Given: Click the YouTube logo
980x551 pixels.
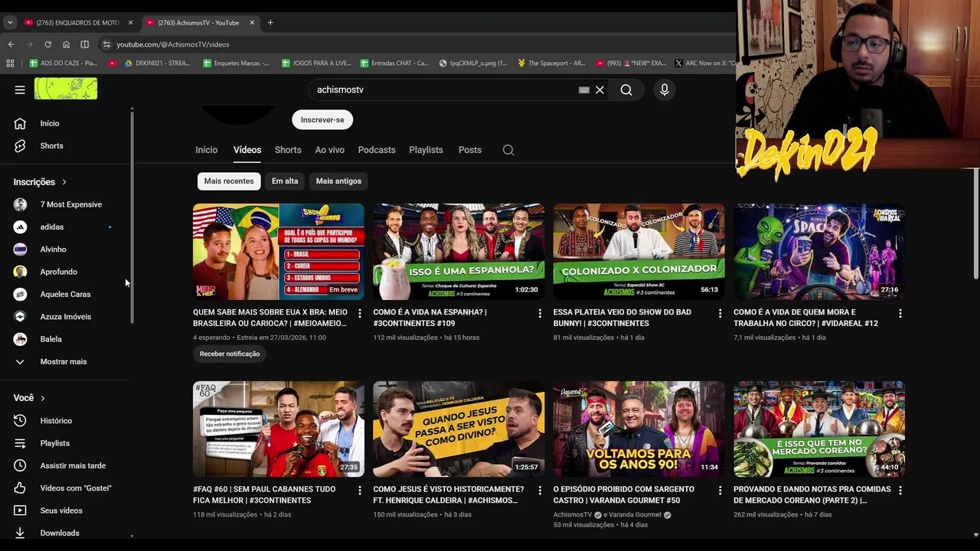Looking at the screenshot, I should pos(66,89).
